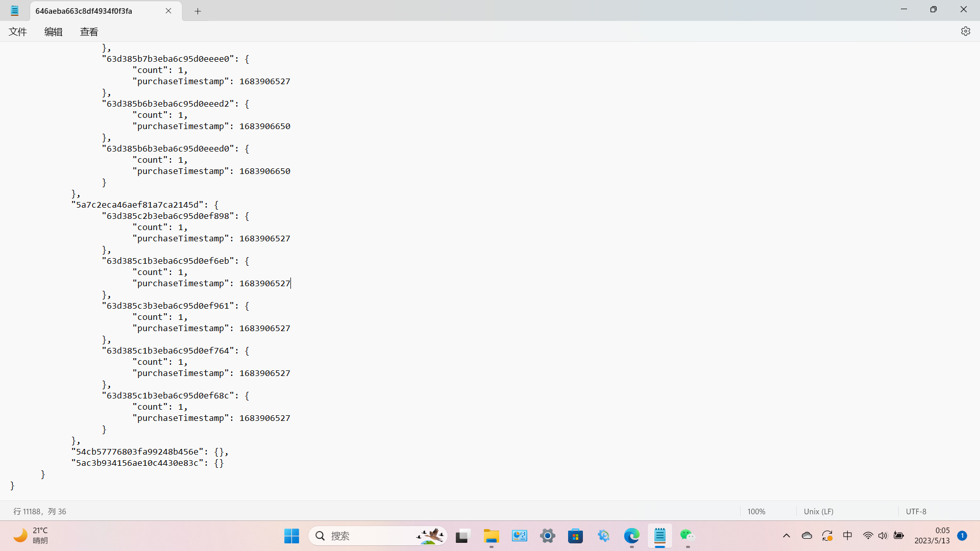Open the Windows Start menu
The height and width of the screenshot is (551, 980).
(291, 536)
